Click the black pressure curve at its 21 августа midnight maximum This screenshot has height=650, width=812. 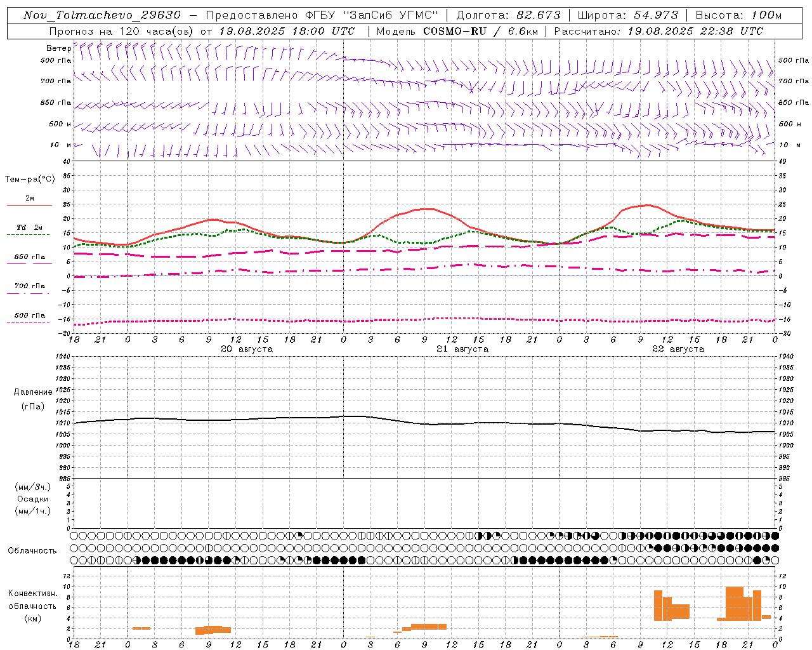coord(352,416)
